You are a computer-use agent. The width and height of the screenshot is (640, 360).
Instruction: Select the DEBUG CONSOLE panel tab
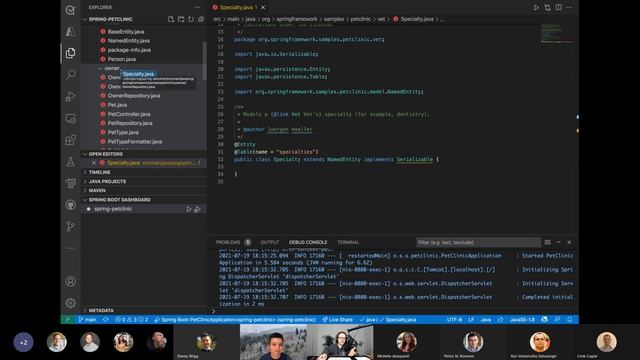pos(308,242)
